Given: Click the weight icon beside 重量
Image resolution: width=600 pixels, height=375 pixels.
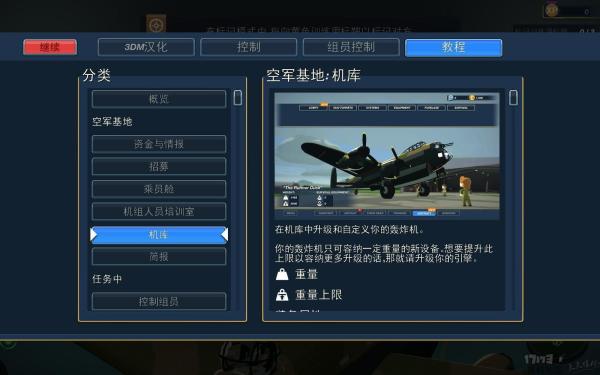Looking at the screenshot, I should (x=282, y=274).
